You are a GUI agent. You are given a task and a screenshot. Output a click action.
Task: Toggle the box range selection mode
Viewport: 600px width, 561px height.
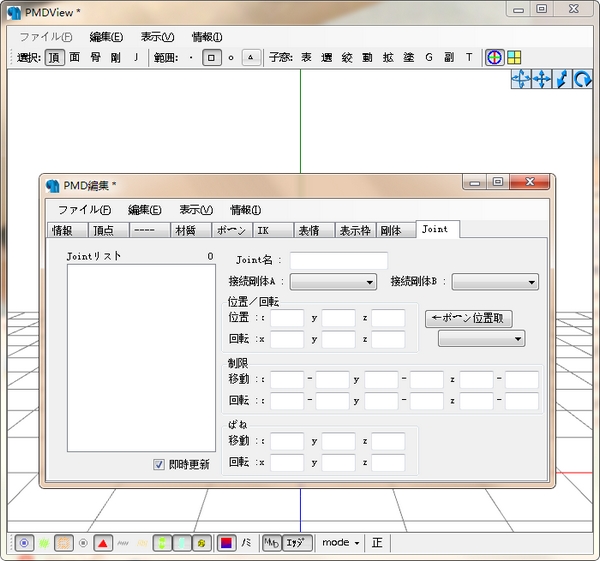tap(211, 58)
